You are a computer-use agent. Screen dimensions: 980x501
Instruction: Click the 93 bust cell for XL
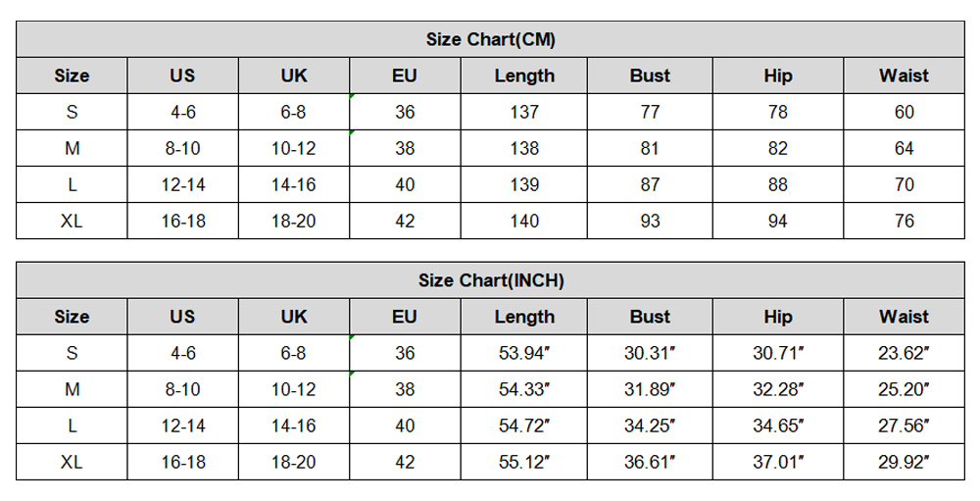(650, 221)
